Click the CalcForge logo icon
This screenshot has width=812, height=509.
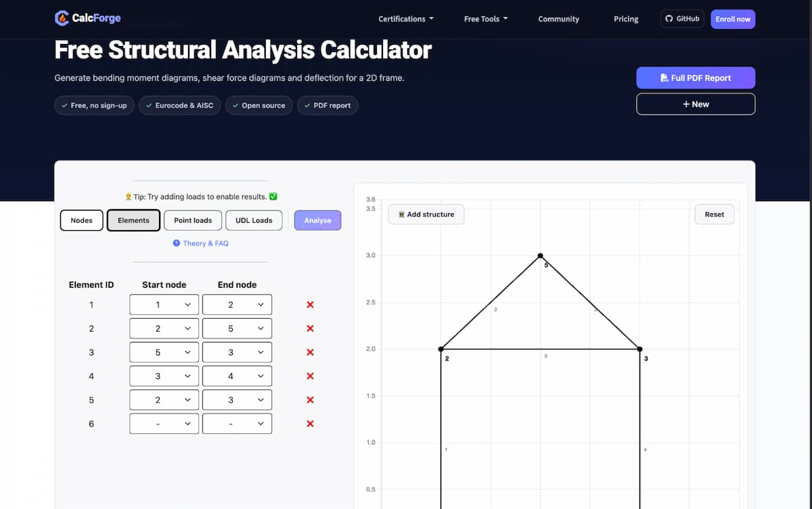(x=62, y=18)
